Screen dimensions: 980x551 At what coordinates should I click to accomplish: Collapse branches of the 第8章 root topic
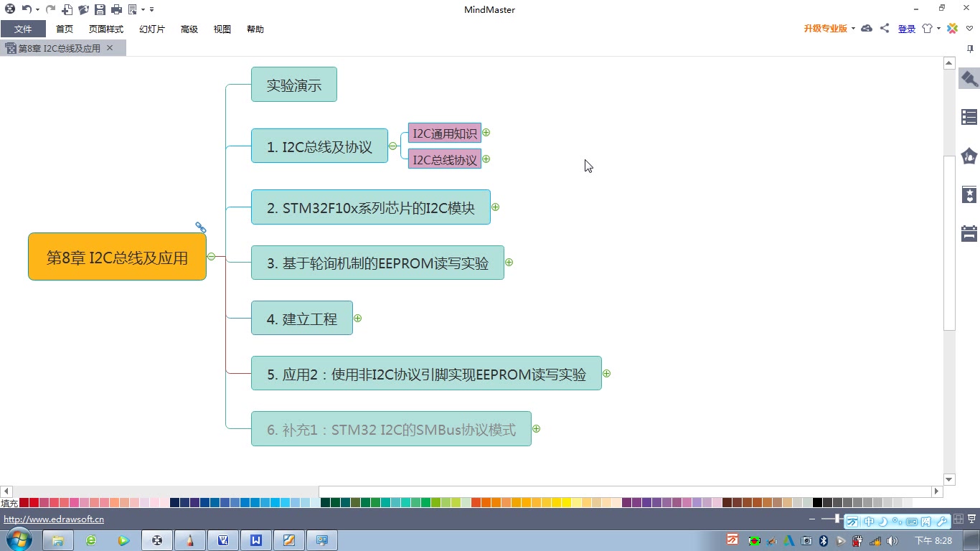click(x=211, y=255)
